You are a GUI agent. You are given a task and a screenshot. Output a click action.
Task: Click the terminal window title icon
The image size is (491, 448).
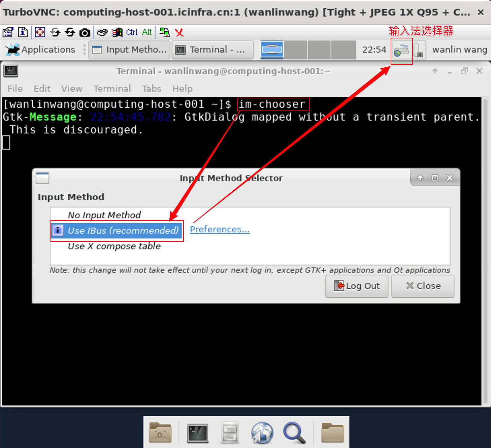[11, 71]
